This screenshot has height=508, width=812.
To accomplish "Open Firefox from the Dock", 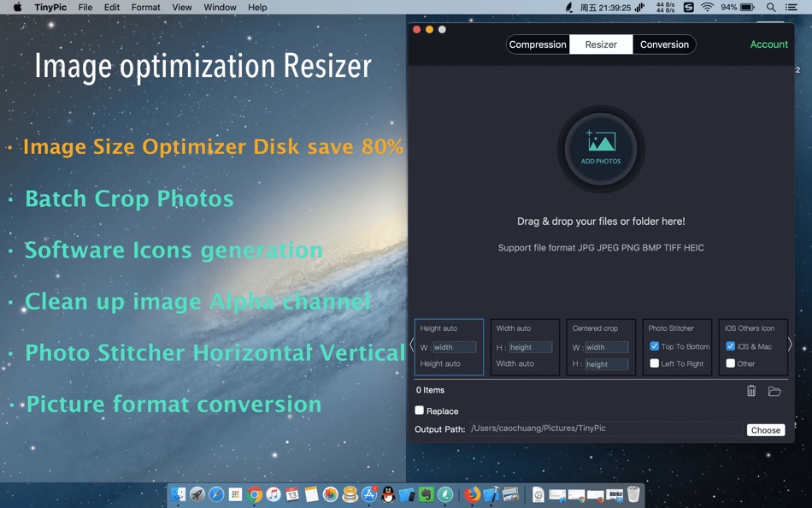I will tap(473, 494).
